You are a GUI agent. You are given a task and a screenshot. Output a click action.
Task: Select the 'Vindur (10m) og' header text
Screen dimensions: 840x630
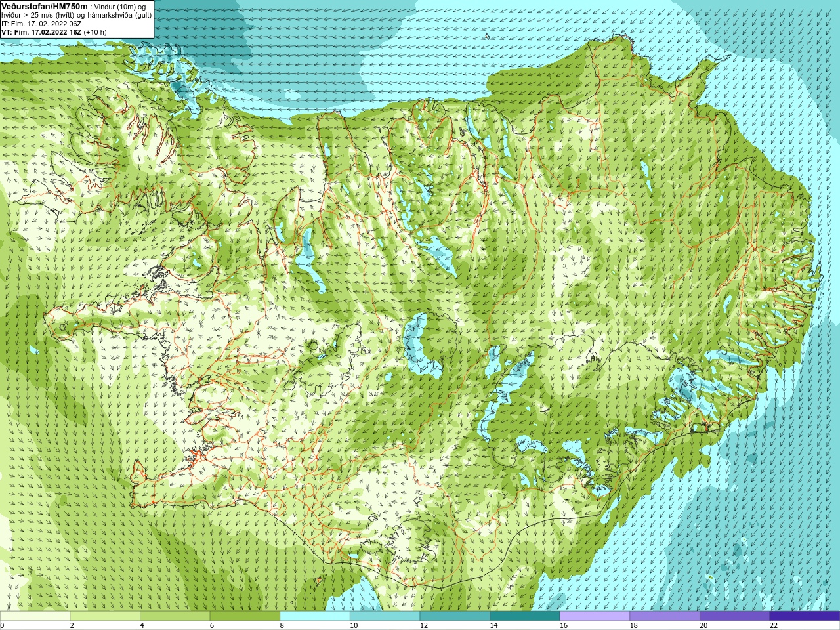coord(120,7)
